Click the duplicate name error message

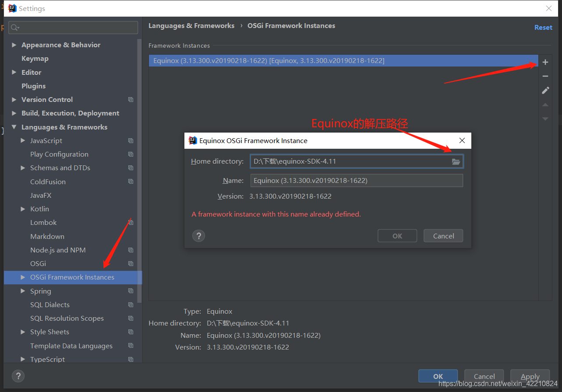coord(276,214)
